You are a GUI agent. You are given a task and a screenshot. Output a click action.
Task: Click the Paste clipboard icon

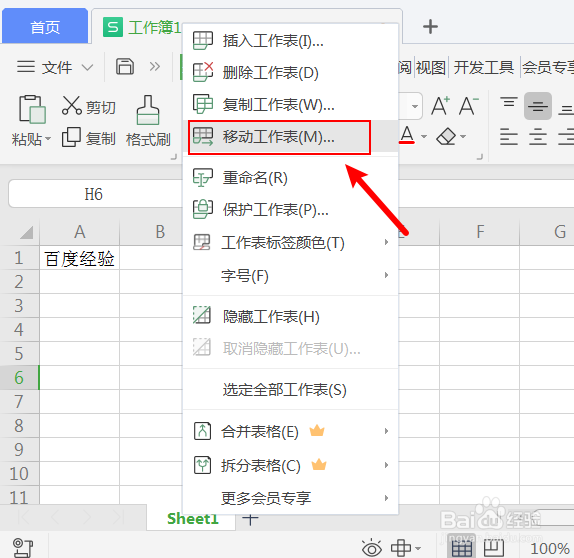click(32, 109)
